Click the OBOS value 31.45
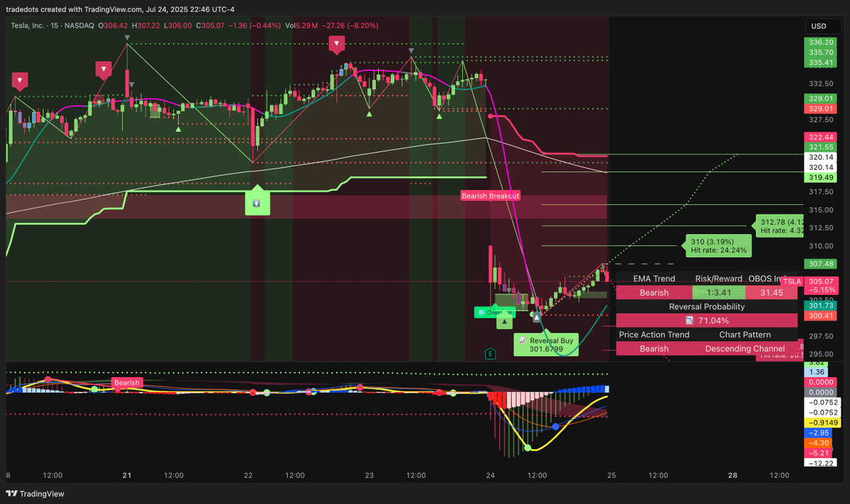Viewport: 850px width, 504px height. pyautogui.click(x=771, y=293)
